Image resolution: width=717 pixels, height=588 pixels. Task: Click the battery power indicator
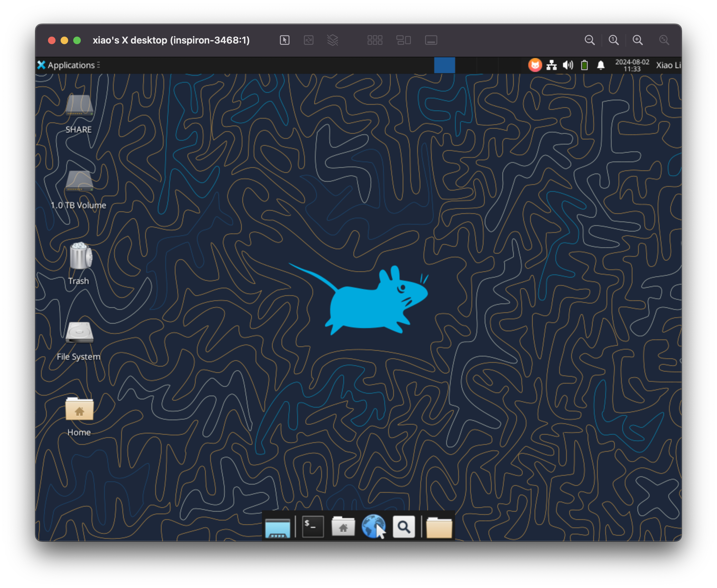pos(584,65)
